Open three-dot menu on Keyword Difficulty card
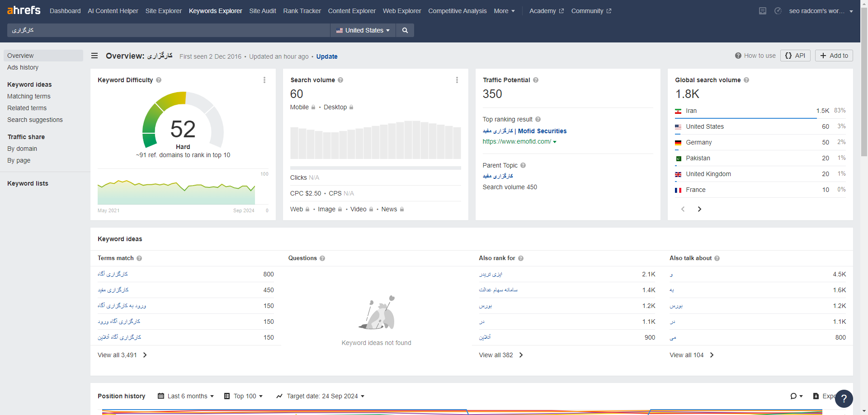 click(x=264, y=80)
